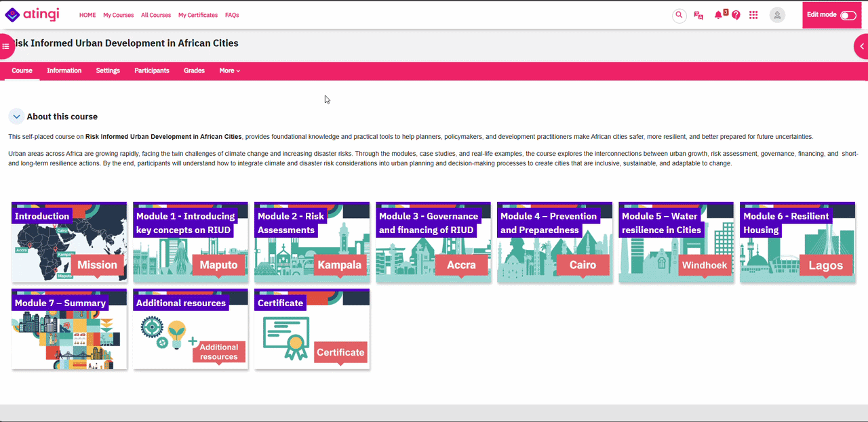
Task: Toggle Edit mode switch
Action: [848, 15]
